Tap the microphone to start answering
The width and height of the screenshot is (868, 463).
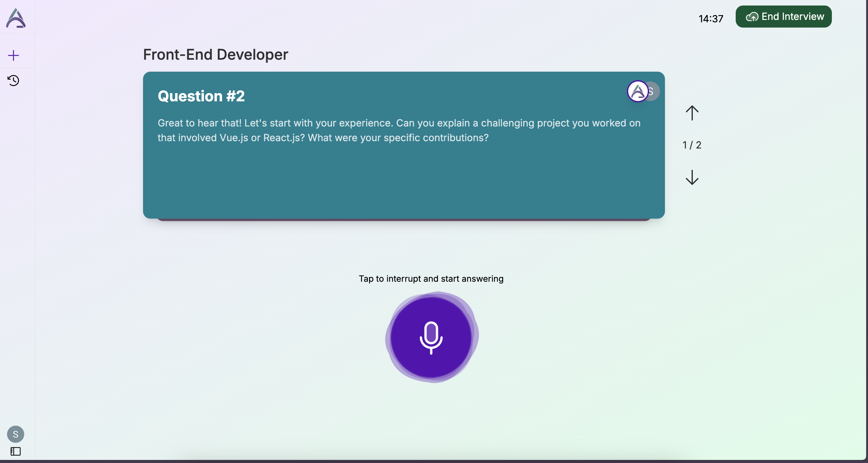(431, 338)
